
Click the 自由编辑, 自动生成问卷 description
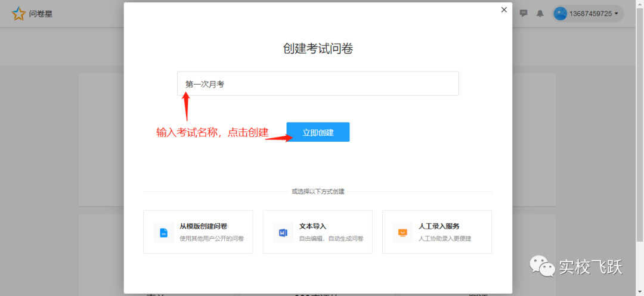(331, 239)
